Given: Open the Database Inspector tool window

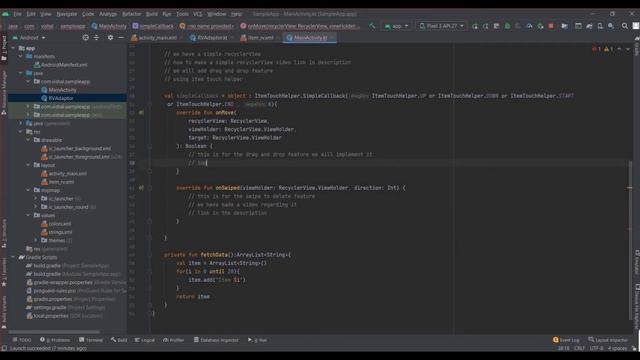Looking at the screenshot, I should coord(216,340).
